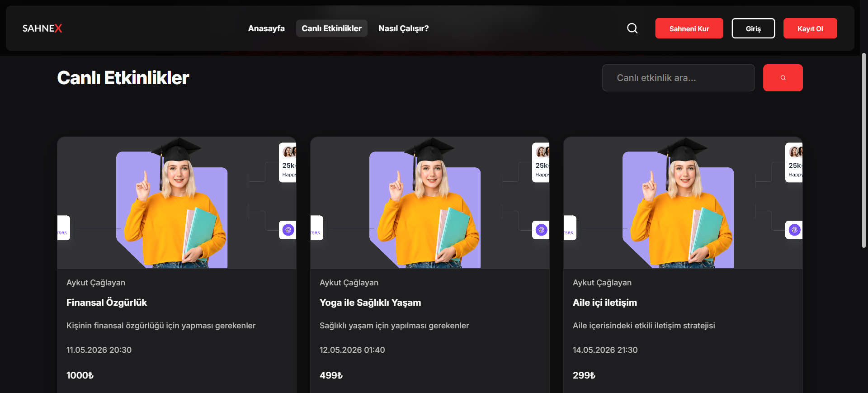Open Aile içi iletişim event title
The image size is (868, 393).
(x=605, y=303)
